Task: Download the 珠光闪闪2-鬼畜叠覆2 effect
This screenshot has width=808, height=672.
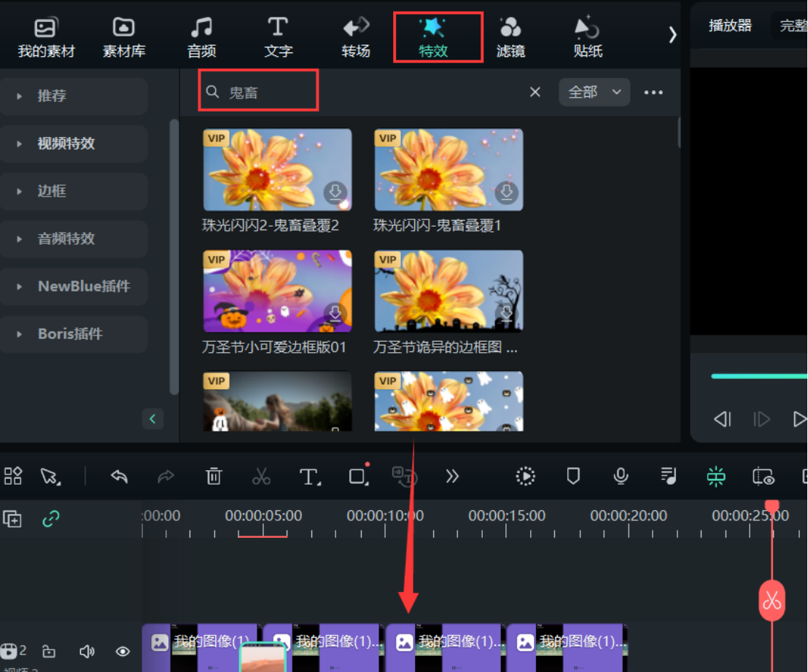Action: point(335,192)
